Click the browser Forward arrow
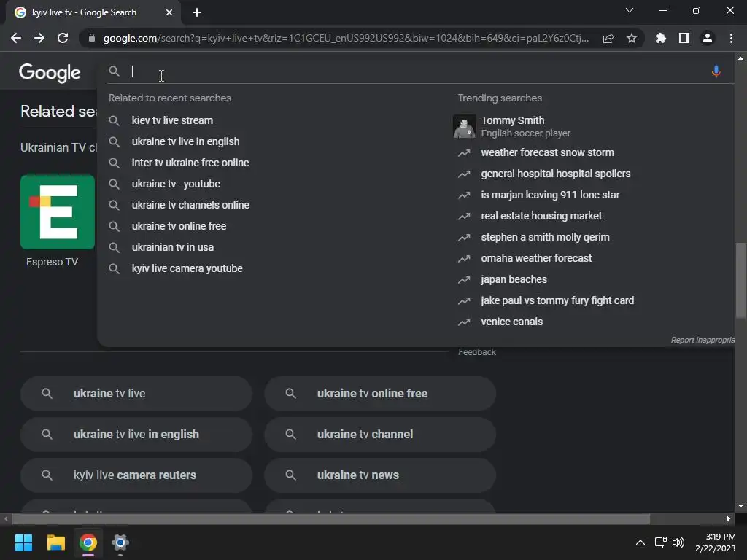 click(39, 38)
